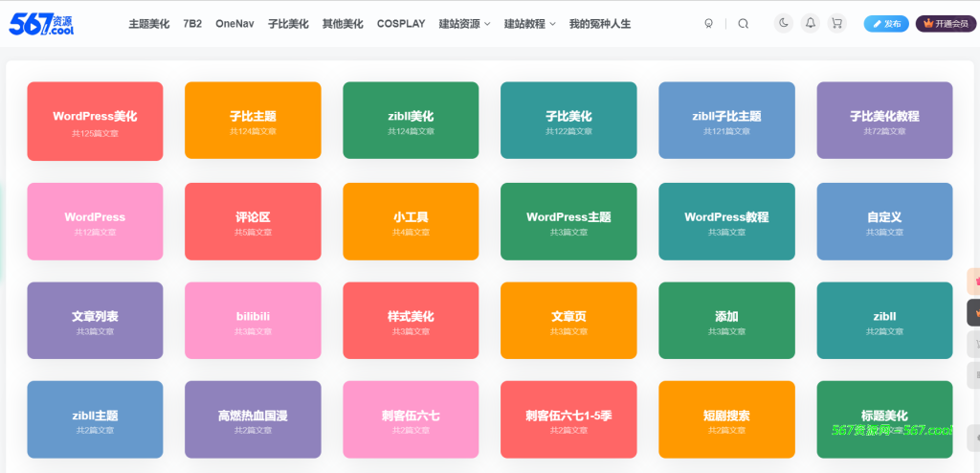Open the 子比美化 item in the top nav

tap(288, 24)
